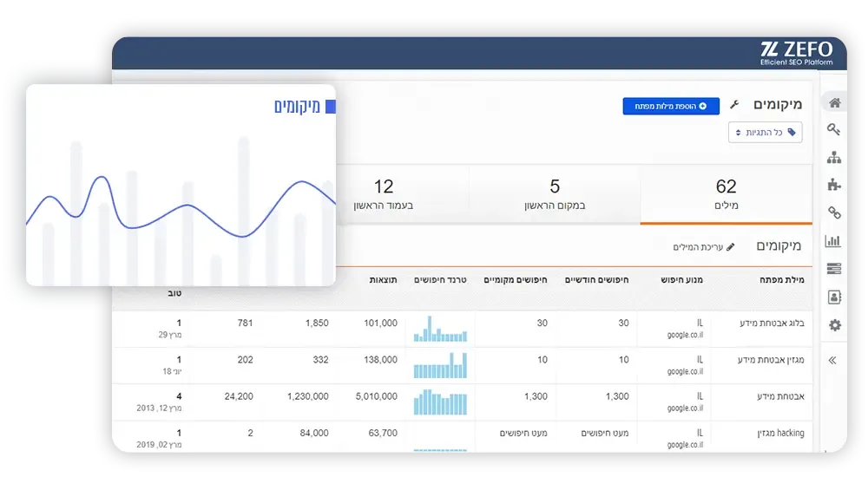Open the bar chart reports icon in sidebar
Viewport: 868px width, 490px height.
833,240
